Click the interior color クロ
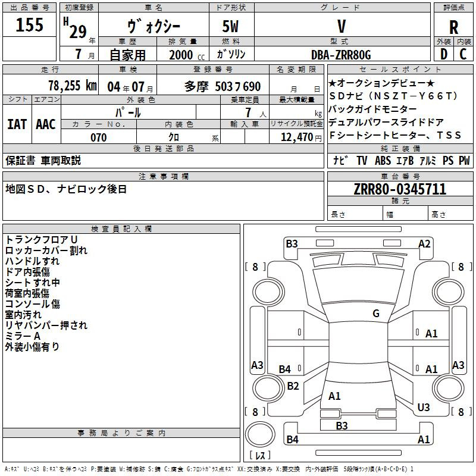Image resolution: width=476 pixels, height=476 pixels. [174, 137]
